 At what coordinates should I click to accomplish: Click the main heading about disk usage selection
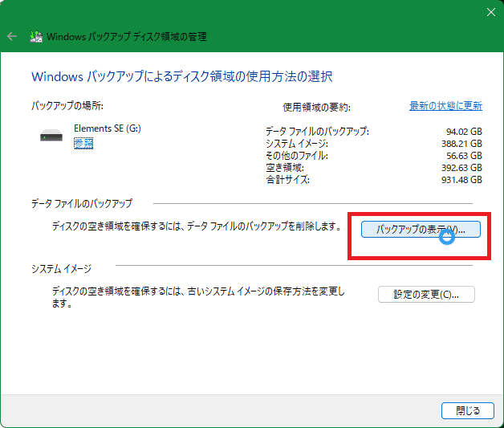click(181, 77)
